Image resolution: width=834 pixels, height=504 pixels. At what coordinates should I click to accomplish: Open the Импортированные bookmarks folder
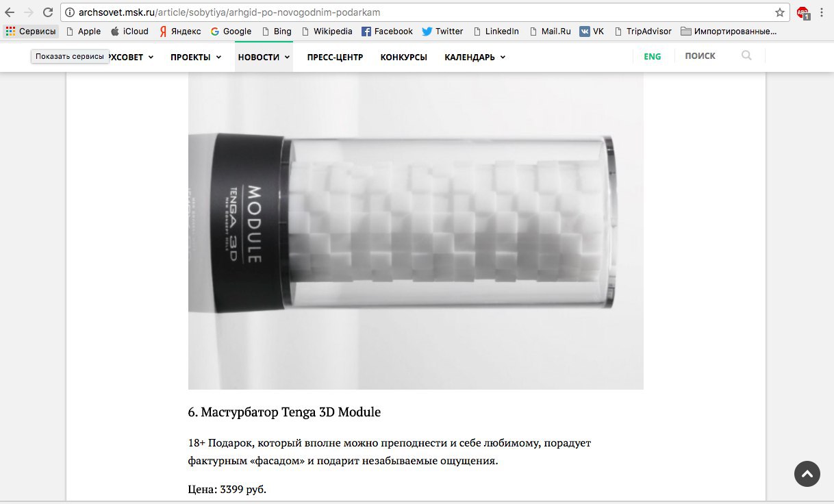tap(729, 32)
